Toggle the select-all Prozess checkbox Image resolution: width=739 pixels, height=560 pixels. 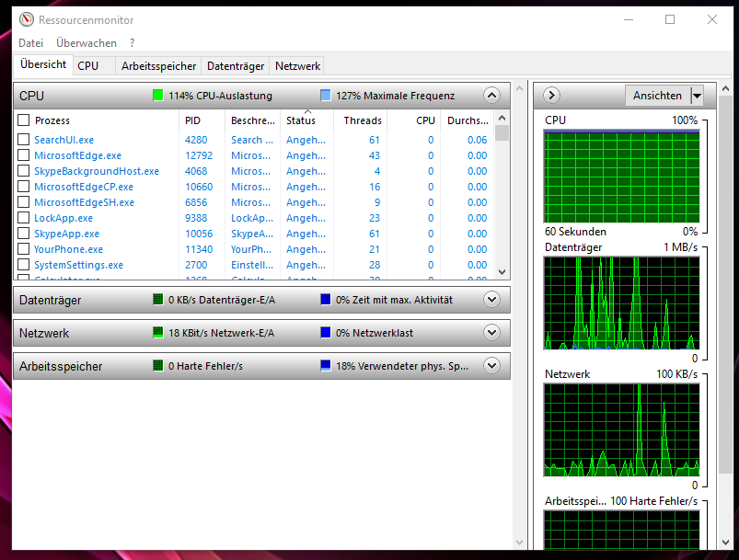pos(24,120)
